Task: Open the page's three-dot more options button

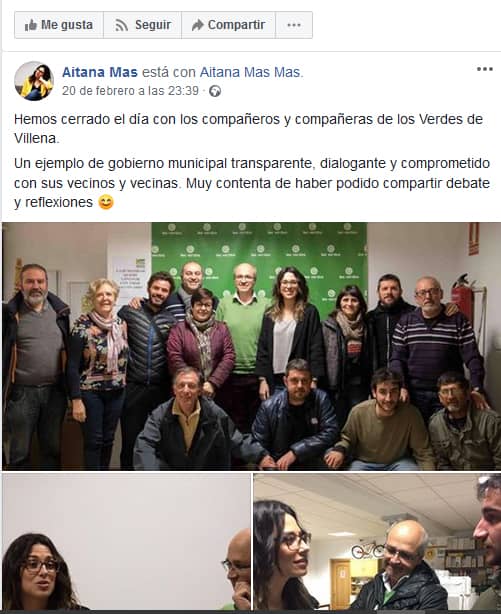Action: click(294, 25)
